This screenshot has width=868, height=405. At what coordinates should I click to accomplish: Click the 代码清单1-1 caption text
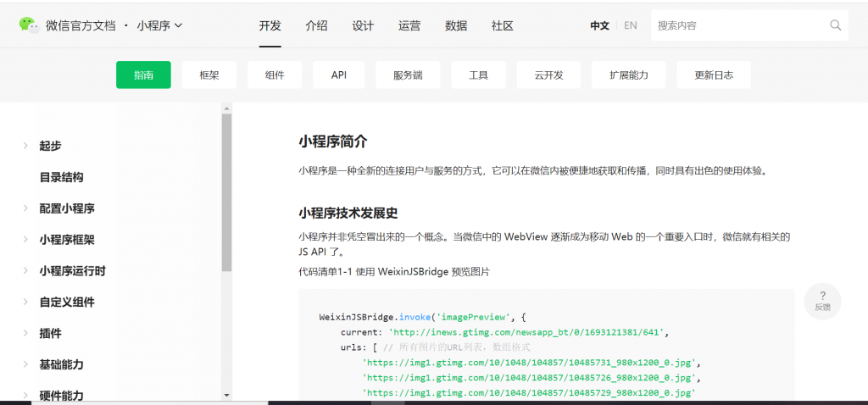coord(394,272)
